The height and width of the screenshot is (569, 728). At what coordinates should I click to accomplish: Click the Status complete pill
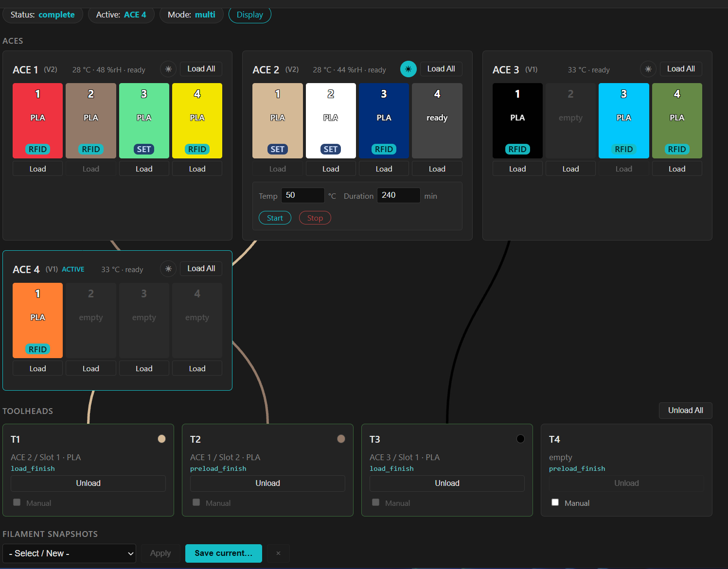point(43,15)
